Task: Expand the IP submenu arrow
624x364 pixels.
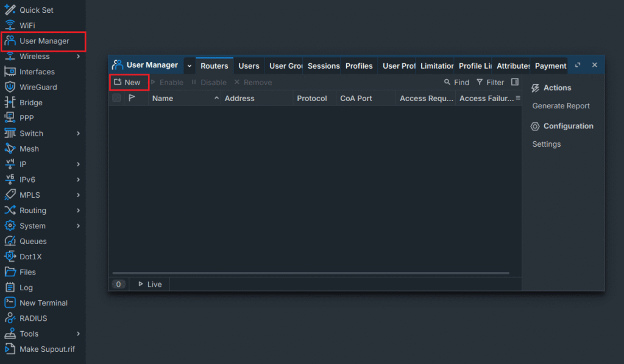Action: [79, 164]
